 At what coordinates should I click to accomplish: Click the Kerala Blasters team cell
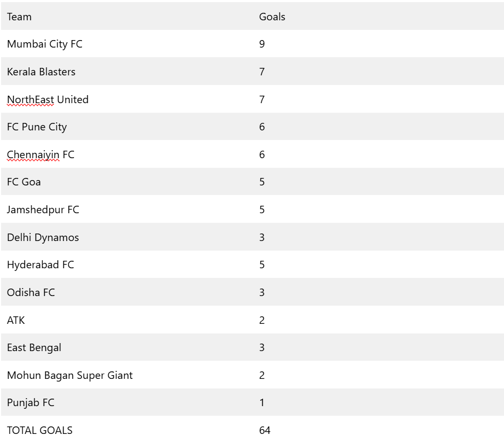click(x=41, y=72)
